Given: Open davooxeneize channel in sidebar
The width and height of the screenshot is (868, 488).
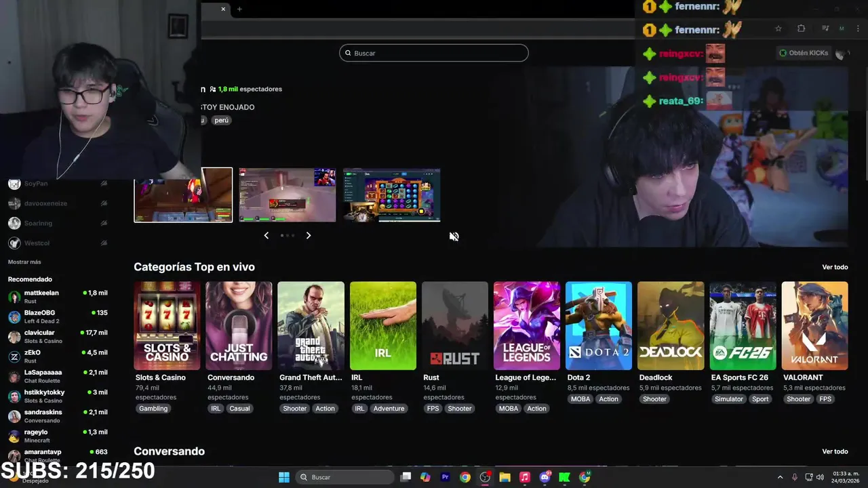Looking at the screenshot, I should 58,203.
